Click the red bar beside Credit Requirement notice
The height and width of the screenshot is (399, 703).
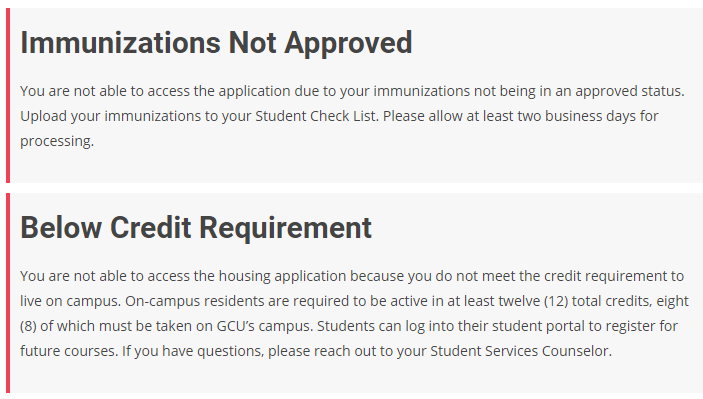tap(8, 294)
